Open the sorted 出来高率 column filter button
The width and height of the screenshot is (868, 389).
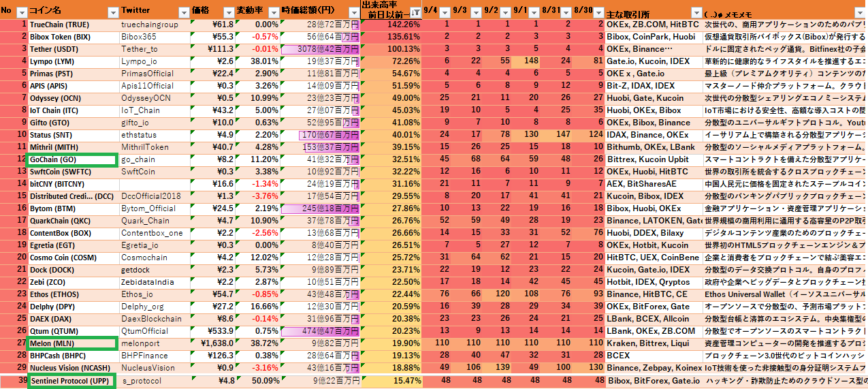[x=415, y=13]
